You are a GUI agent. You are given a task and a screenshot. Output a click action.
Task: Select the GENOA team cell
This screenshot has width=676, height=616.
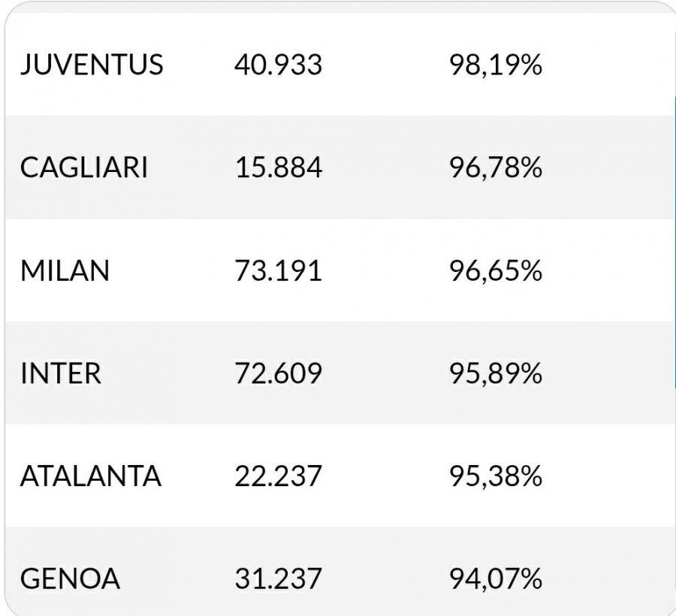[x=70, y=579]
